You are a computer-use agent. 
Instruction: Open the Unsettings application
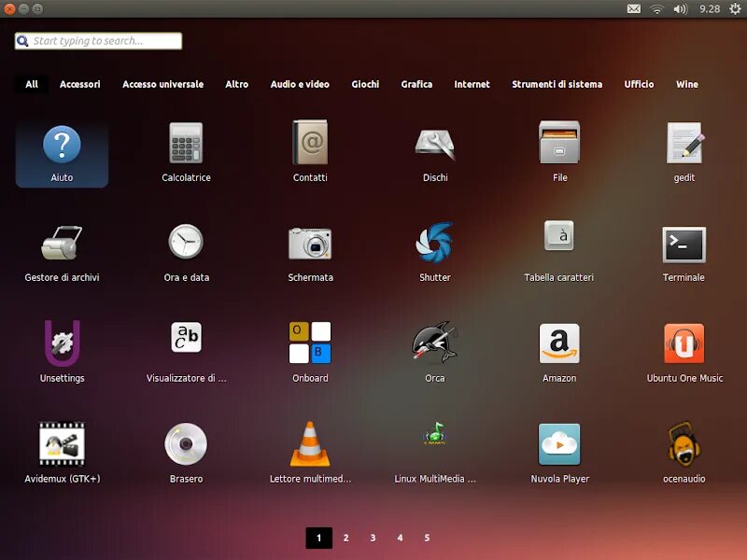pos(62,353)
